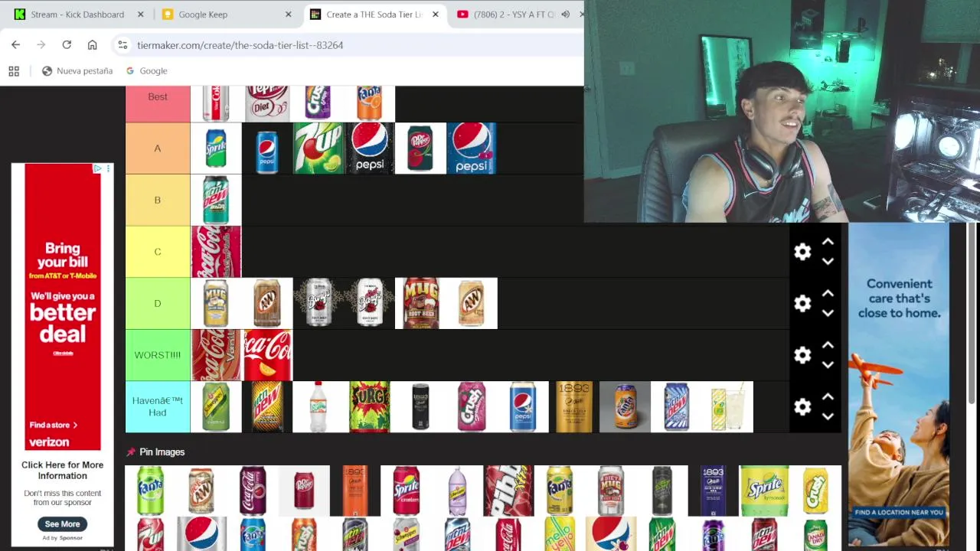Move WORST!!!! row up with arrow

click(828, 345)
